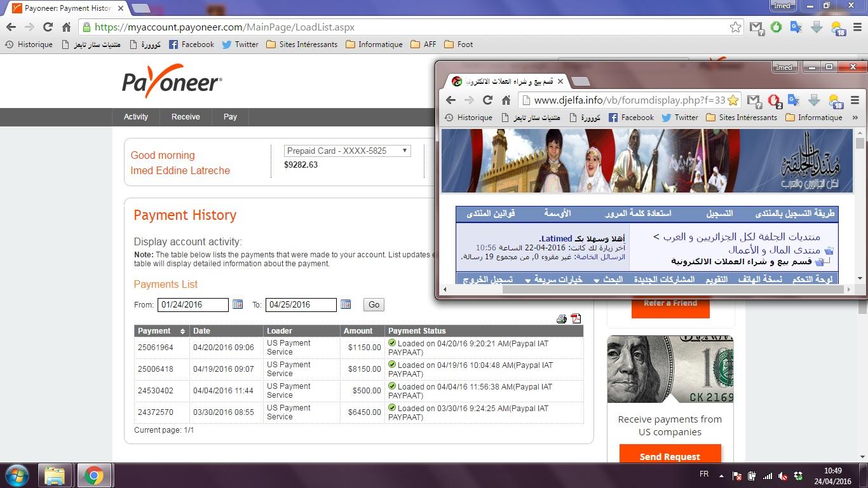The height and width of the screenshot is (488, 868).
Task: Reload the Payoneer page
Action: click(48, 27)
